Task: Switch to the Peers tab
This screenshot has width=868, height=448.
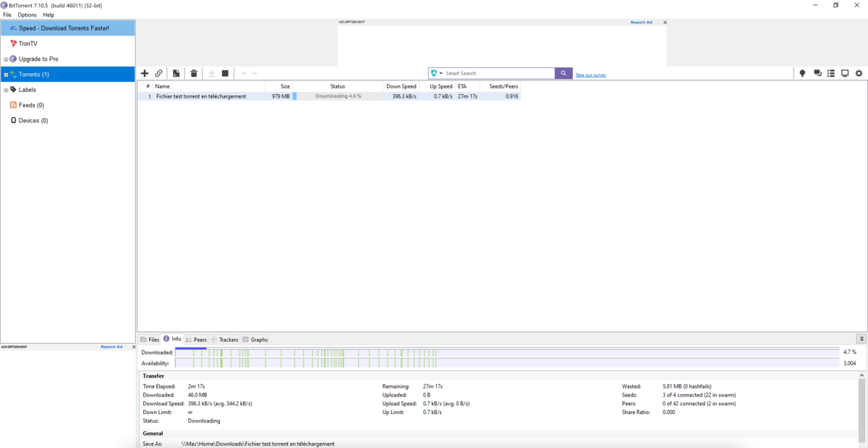Action: 196,339
